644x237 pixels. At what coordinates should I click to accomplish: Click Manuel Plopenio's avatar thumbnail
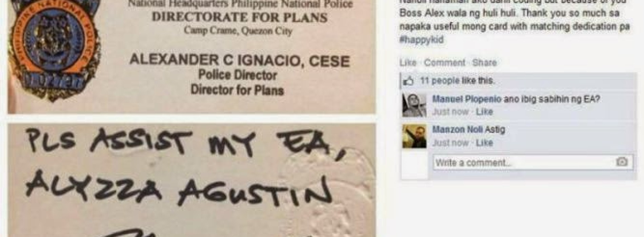[x=414, y=105]
